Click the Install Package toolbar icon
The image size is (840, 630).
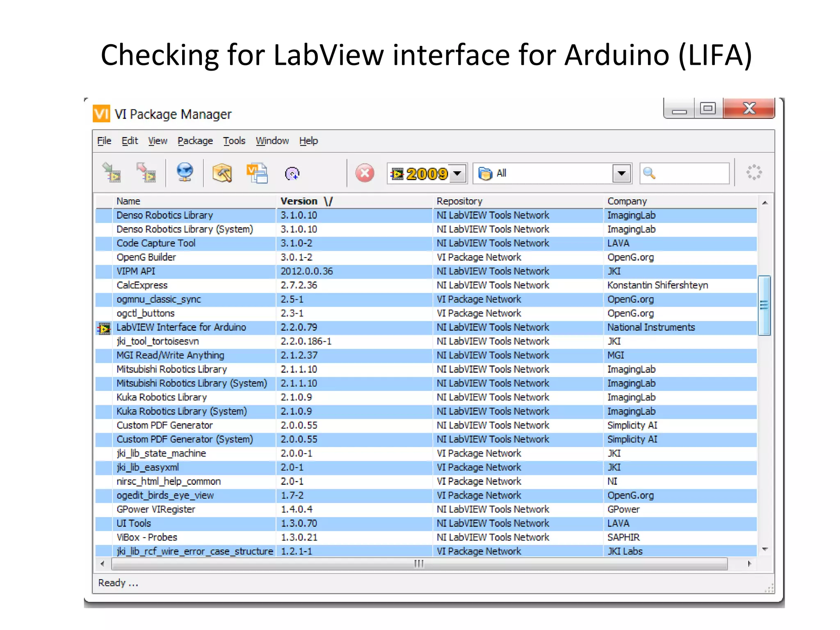pyautogui.click(x=111, y=172)
